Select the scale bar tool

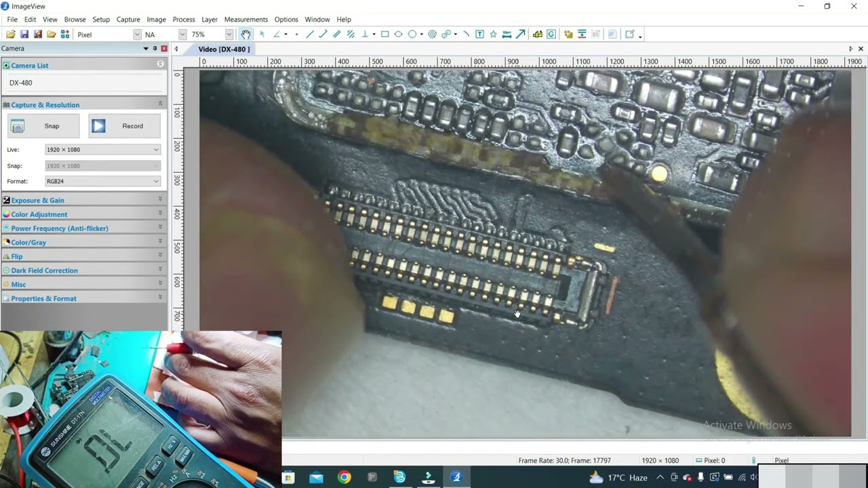507,34
